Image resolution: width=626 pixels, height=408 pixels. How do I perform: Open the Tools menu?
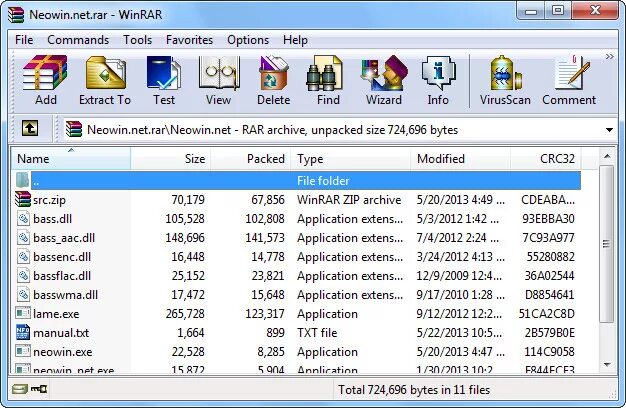[x=137, y=40]
